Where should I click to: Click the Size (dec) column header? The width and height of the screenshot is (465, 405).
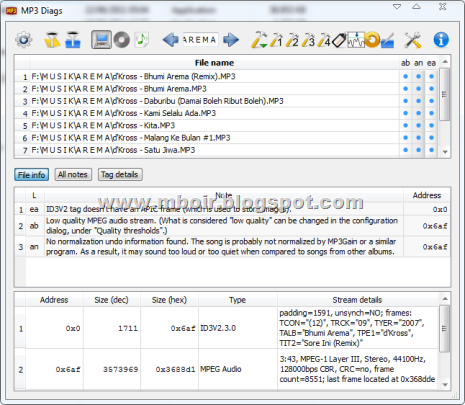coord(111,300)
